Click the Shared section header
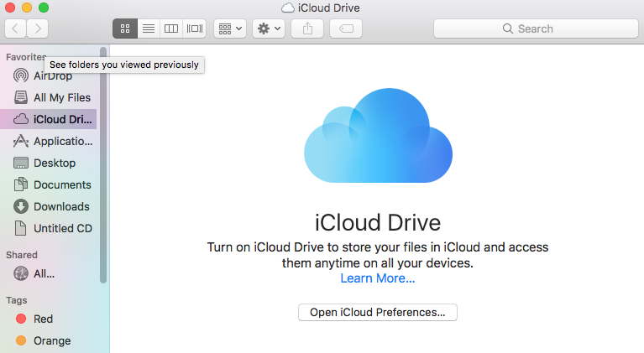 pos(22,255)
